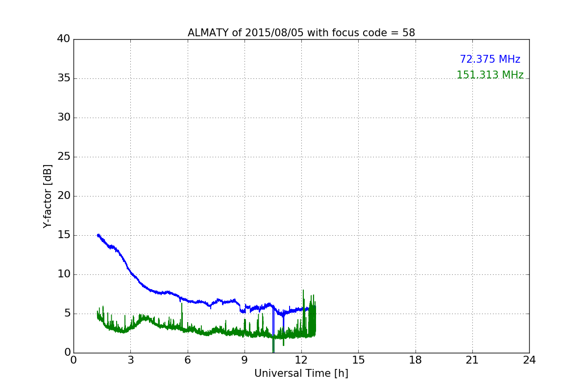
Task: Click the y-axis tick label '10'
Action: (64, 274)
